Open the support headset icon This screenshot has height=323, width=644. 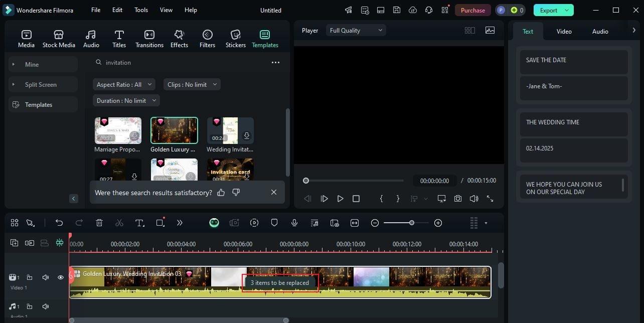(x=429, y=10)
